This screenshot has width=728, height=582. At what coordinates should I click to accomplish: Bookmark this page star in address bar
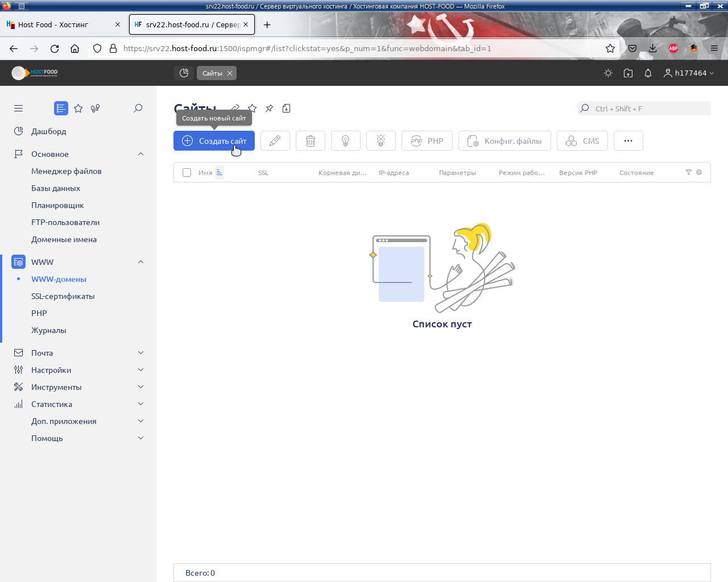pos(610,48)
